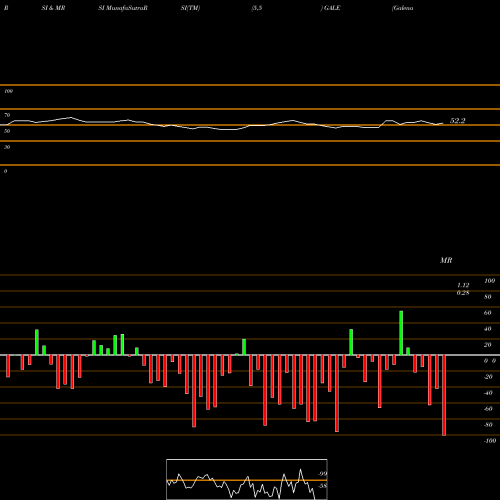
Task: Click the RSI axis label 50
Action: click(7, 131)
